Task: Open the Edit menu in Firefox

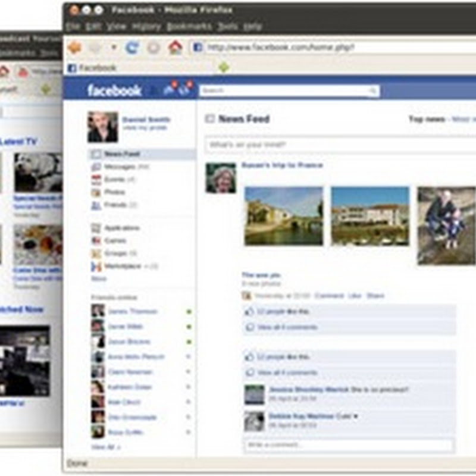Action: (93, 27)
